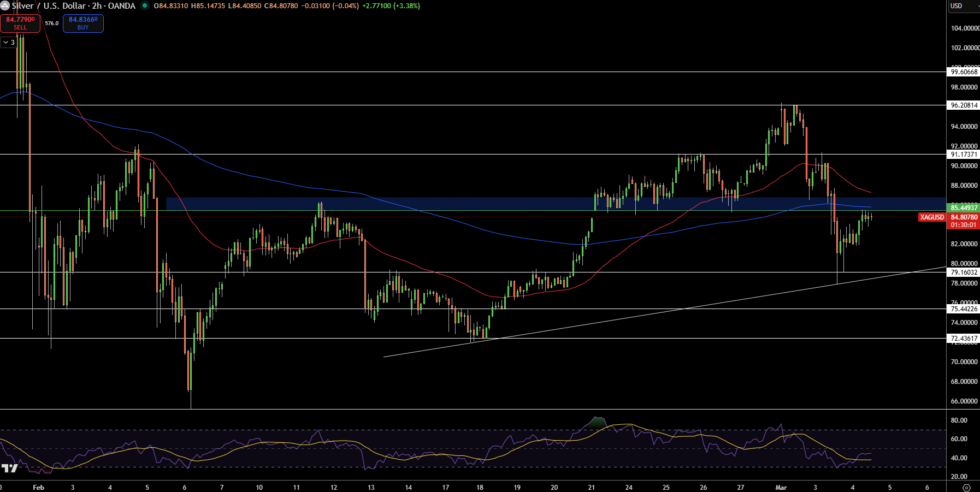Viewport: 980px width, 492px height.
Task: Click the BUY 84.8366 button
Action: pyautogui.click(x=83, y=23)
